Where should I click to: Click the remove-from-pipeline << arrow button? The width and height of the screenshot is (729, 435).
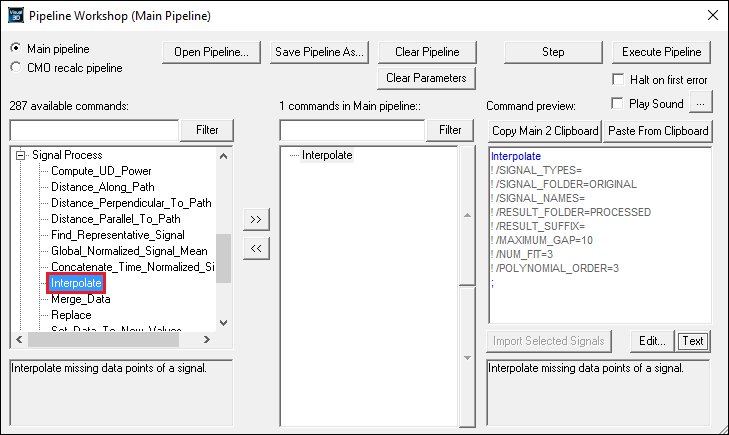click(257, 248)
